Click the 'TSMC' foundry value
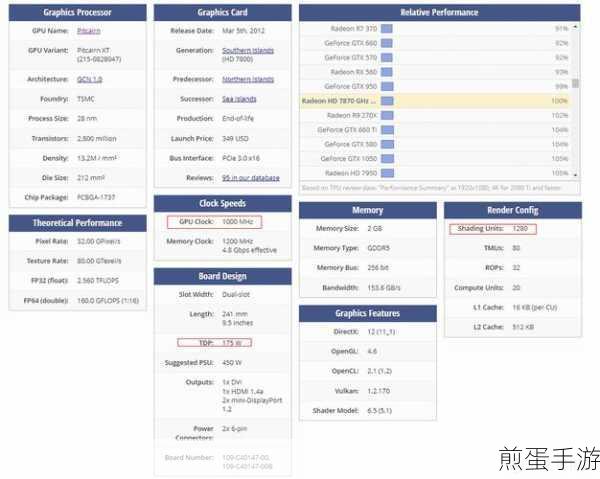 click(x=86, y=99)
